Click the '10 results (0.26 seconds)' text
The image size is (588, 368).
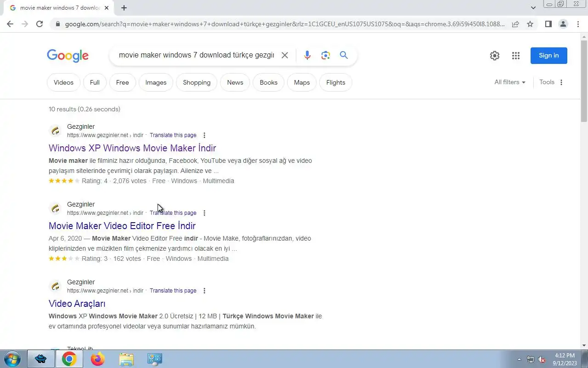[85, 109]
